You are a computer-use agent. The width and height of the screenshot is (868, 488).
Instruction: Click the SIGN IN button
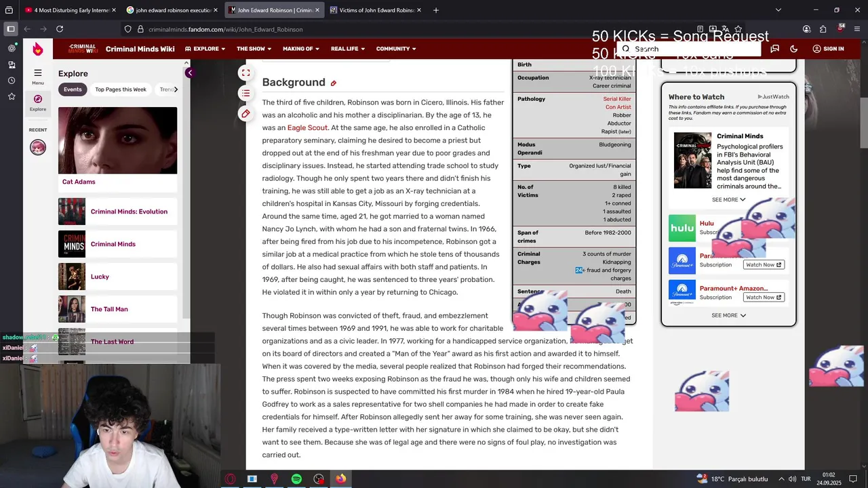828,49
